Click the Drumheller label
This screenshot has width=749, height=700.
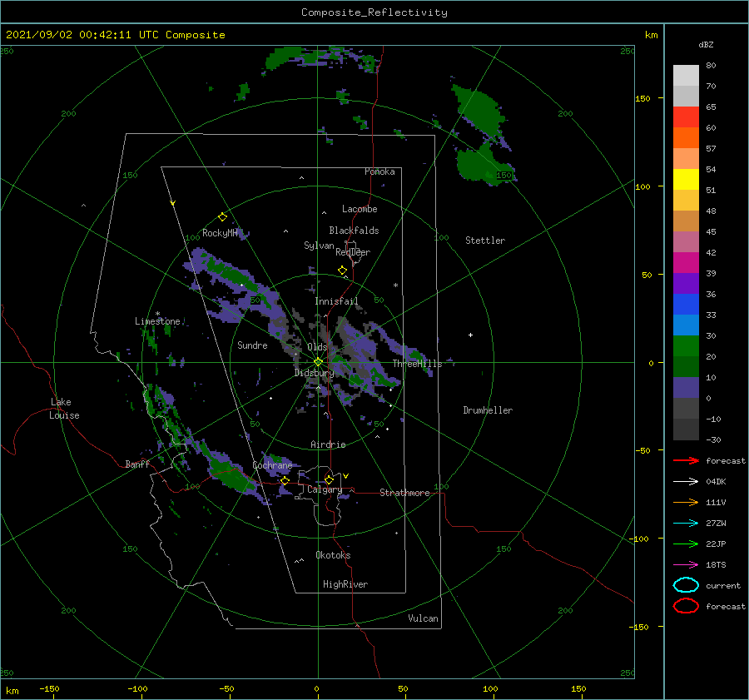(488, 410)
